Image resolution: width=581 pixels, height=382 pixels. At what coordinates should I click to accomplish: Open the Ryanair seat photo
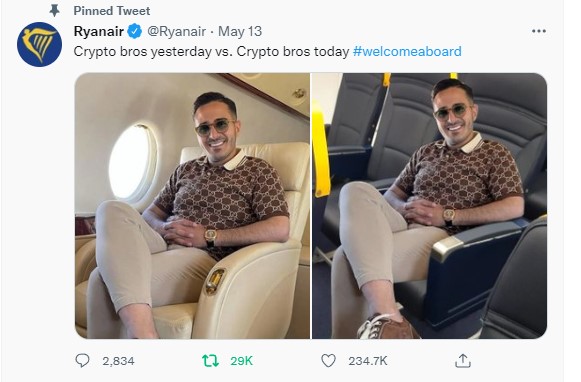[429, 206]
